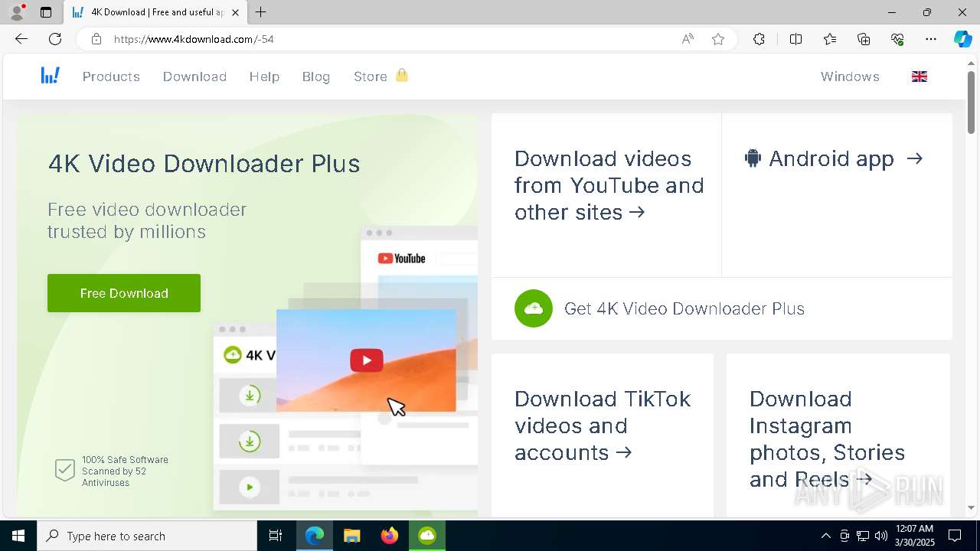Viewport: 980px width, 551px height.
Task: View site information lock icon
Action: pyautogui.click(x=96, y=39)
